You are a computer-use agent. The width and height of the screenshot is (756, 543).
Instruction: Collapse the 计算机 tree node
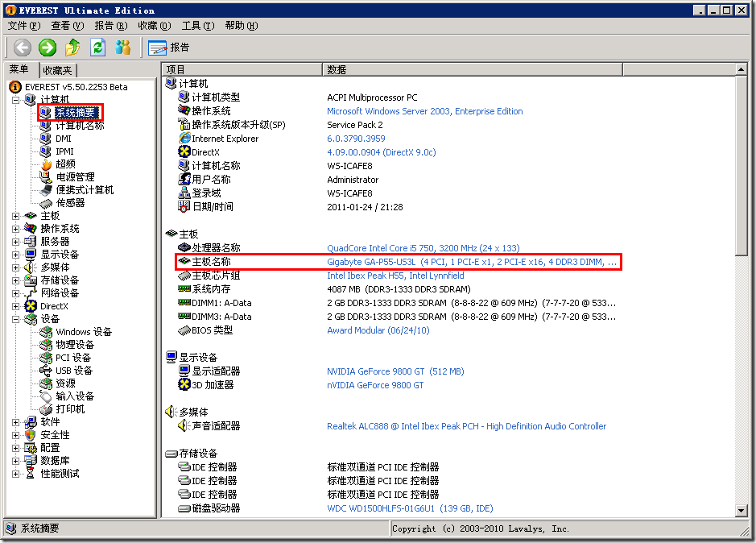click(16, 100)
